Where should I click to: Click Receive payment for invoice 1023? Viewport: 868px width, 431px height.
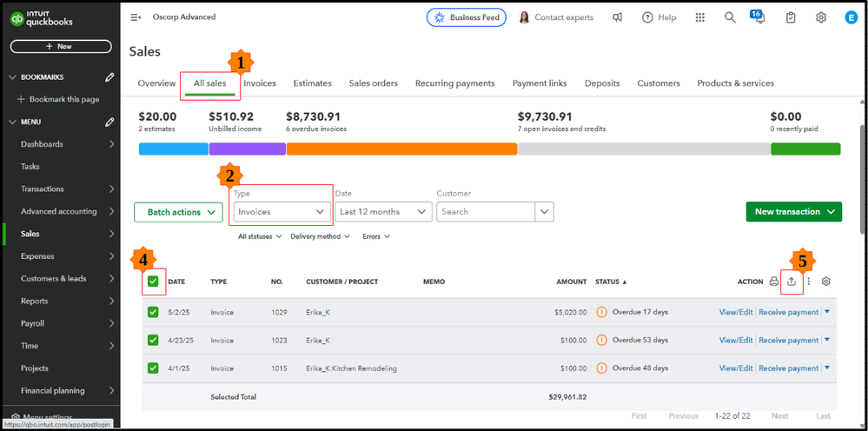788,340
